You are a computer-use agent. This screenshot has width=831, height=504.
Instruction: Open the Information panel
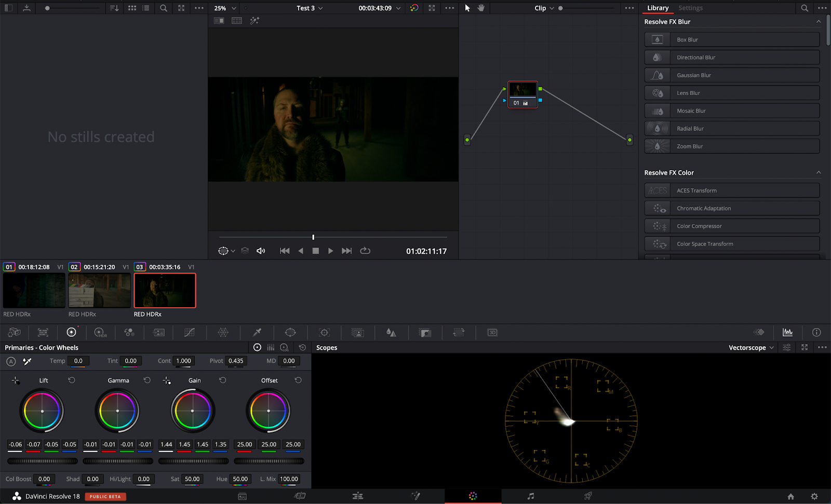point(816,332)
